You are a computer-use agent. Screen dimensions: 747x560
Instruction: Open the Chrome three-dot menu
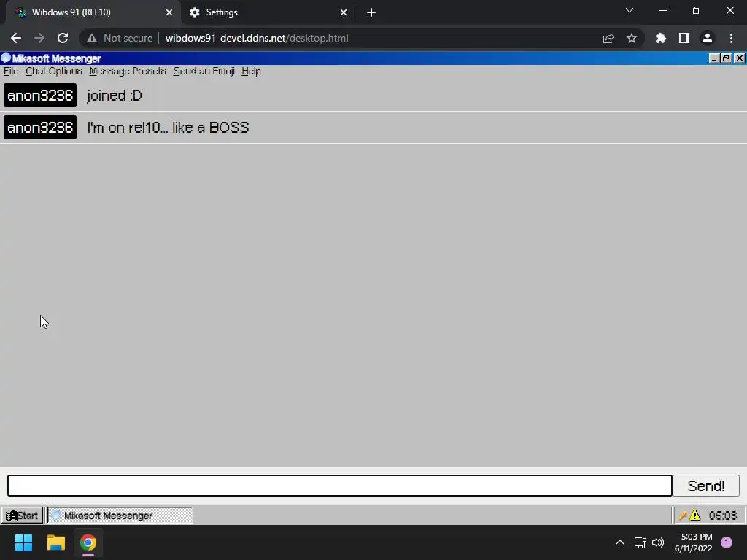point(731,38)
